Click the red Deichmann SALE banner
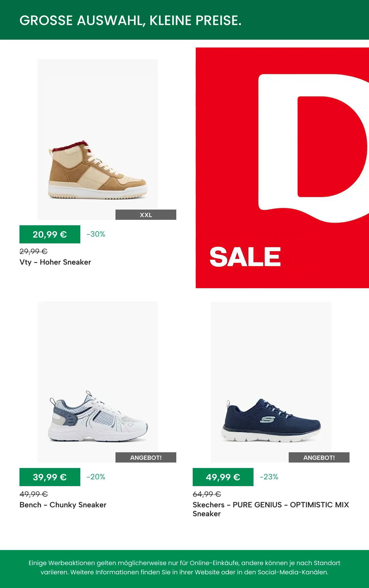 tap(282, 168)
